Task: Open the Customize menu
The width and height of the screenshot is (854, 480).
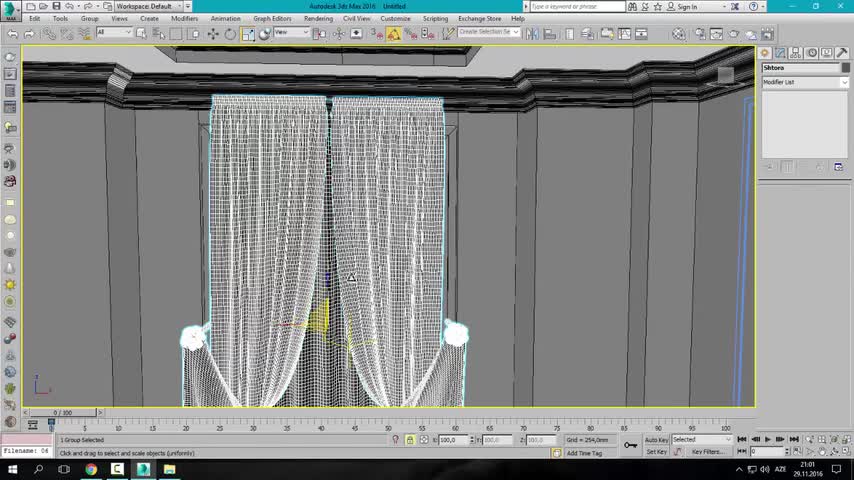Action: (x=395, y=19)
